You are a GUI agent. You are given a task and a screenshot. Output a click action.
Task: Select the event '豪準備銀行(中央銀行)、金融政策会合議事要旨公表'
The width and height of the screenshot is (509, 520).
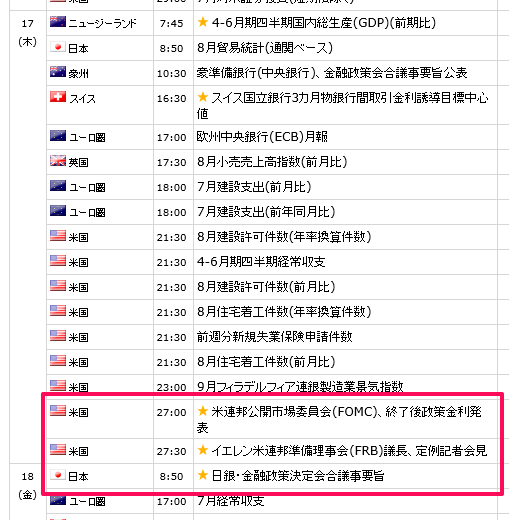coord(332,73)
